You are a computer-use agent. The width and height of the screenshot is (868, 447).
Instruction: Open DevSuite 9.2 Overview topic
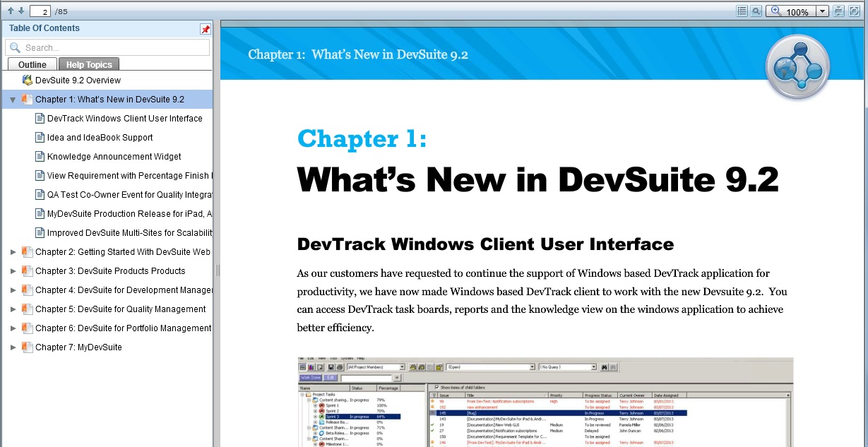point(78,81)
